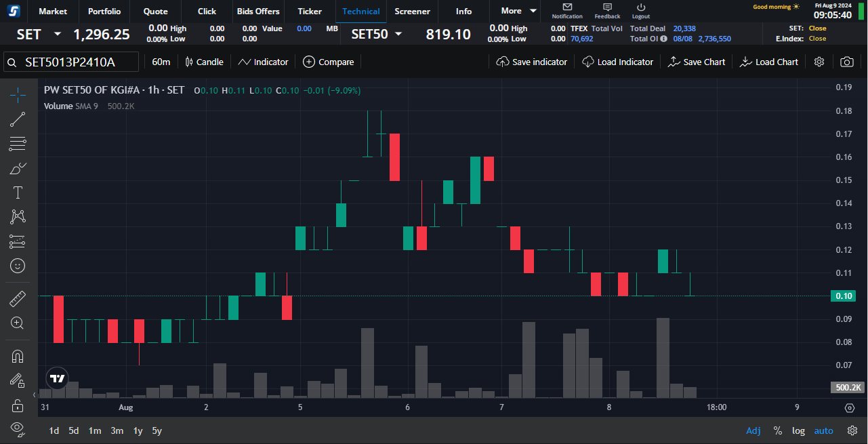The width and height of the screenshot is (868, 444).
Task: Open the chart patterns tool
Action: pos(18,217)
